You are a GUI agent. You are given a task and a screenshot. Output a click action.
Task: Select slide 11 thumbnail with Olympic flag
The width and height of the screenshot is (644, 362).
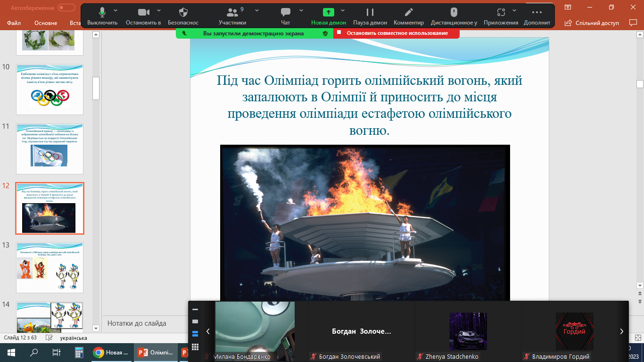[50, 149]
